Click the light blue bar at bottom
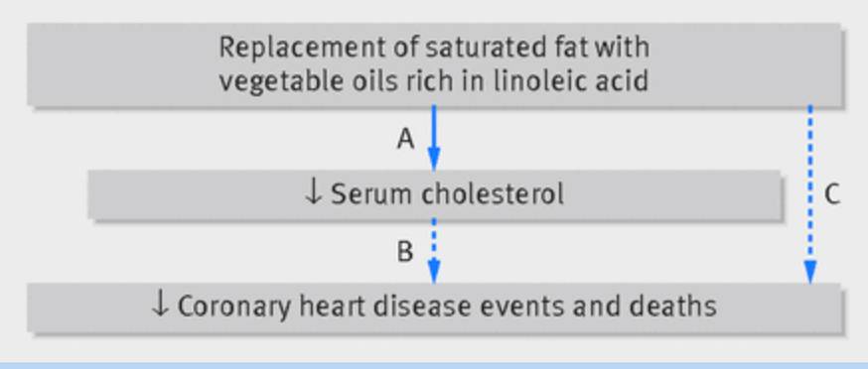Image resolution: width=868 pixels, height=369 pixels. 434,366
